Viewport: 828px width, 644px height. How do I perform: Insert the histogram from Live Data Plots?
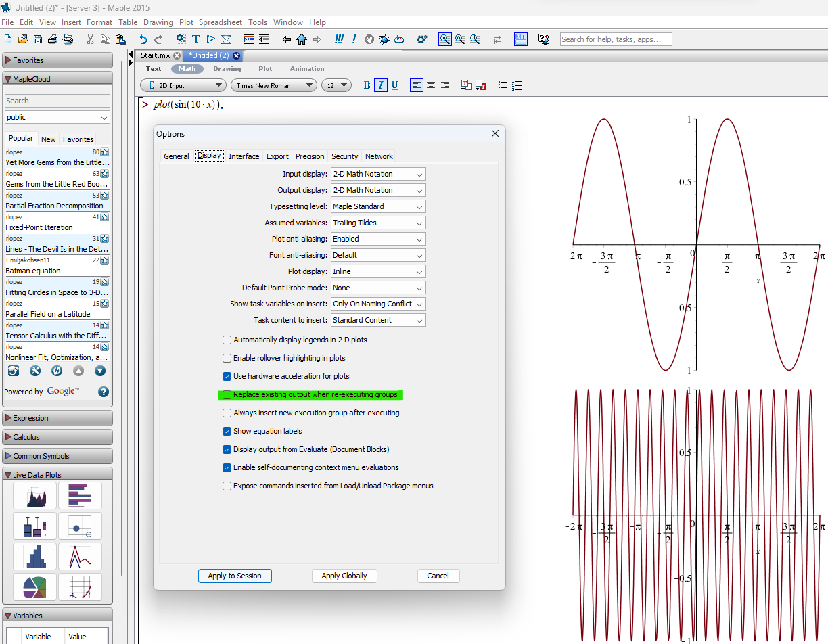(34, 556)
